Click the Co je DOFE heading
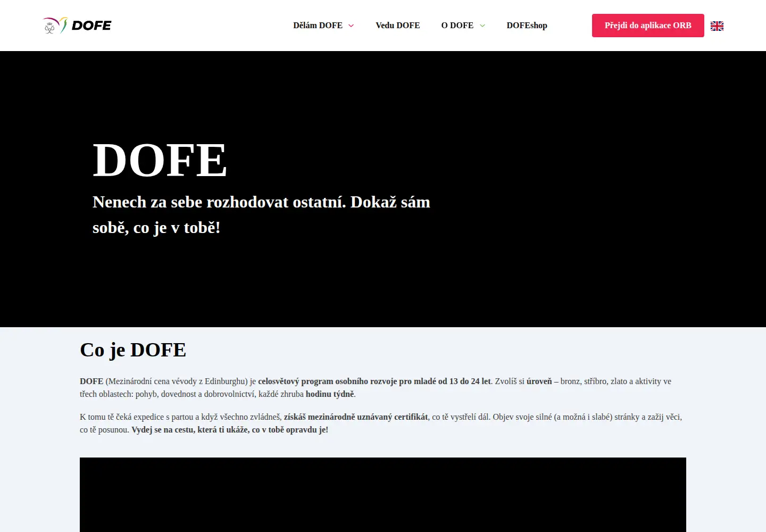 coord(133,350)
